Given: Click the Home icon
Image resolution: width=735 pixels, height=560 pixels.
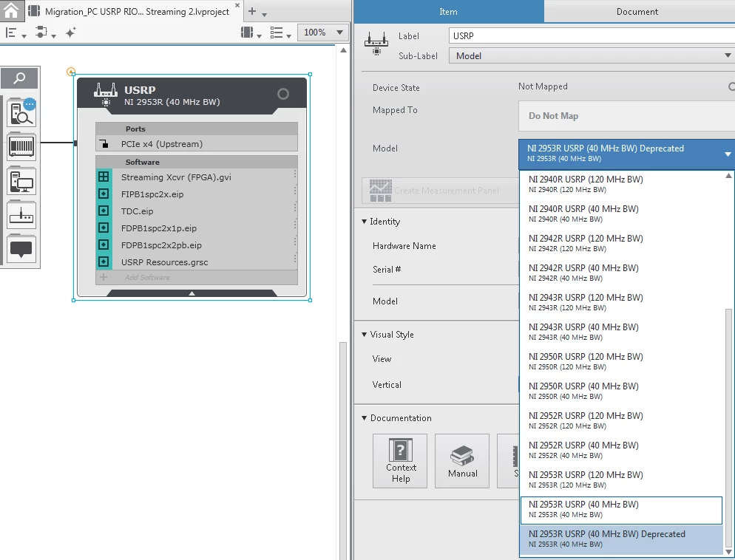Looking at the screenshot, I should (x=11, y=11).
